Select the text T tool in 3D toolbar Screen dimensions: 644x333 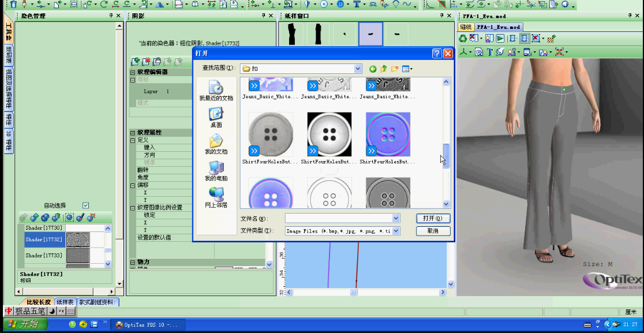(x=489, y=53)
